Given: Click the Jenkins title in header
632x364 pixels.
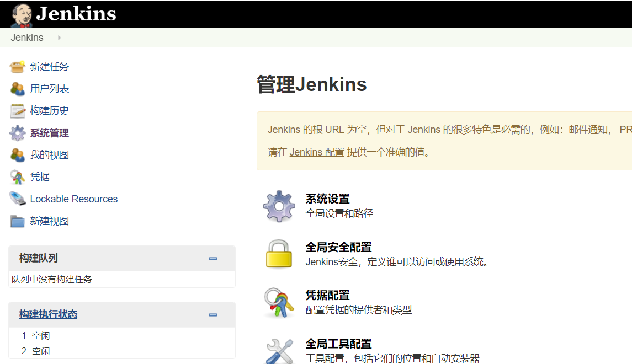Looking at the screenshot, I should tap(76, 14).
